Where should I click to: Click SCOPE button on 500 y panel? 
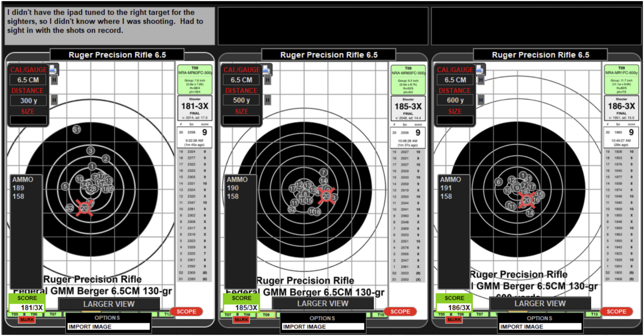400,312
